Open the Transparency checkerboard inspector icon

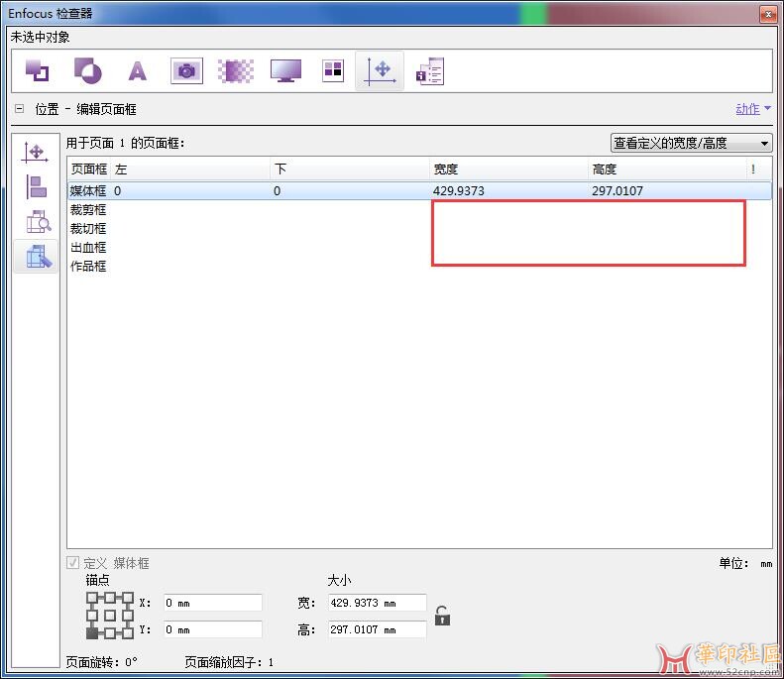point(236,70)
